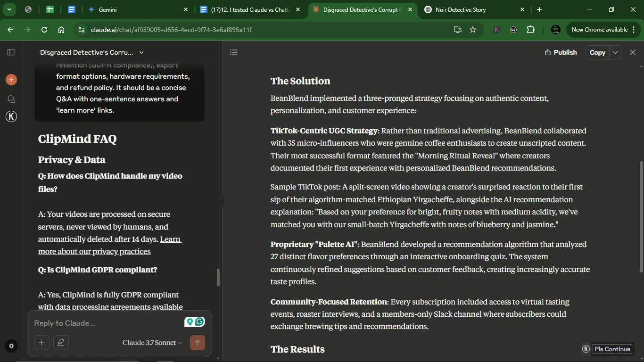Open the attachment plus button in composer
The width and height of the screenshot is (644, 362).
pyautogui.click(x=41, y=343)
